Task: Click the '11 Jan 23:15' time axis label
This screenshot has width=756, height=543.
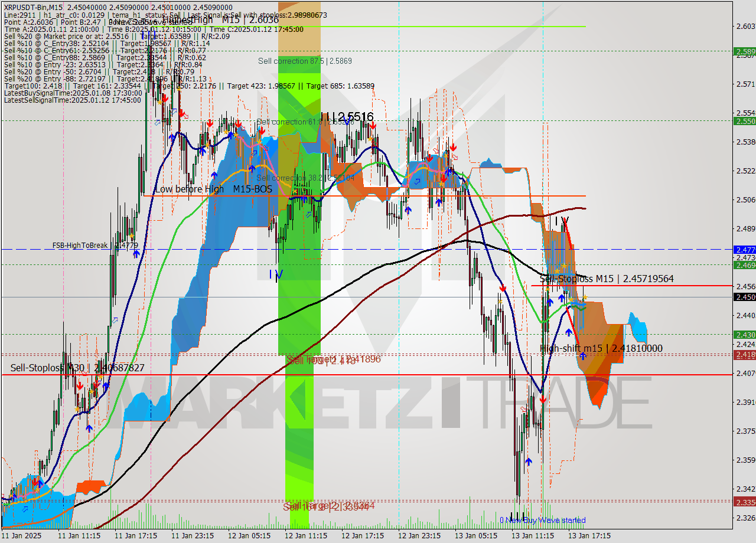Action: pos(193,536)
